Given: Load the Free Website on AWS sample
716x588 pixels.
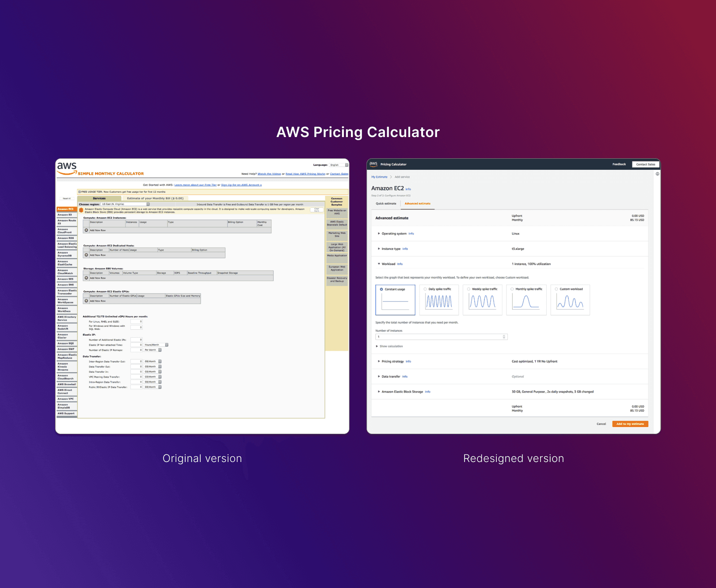Looking at the screenshot, I should click(337, 212).
